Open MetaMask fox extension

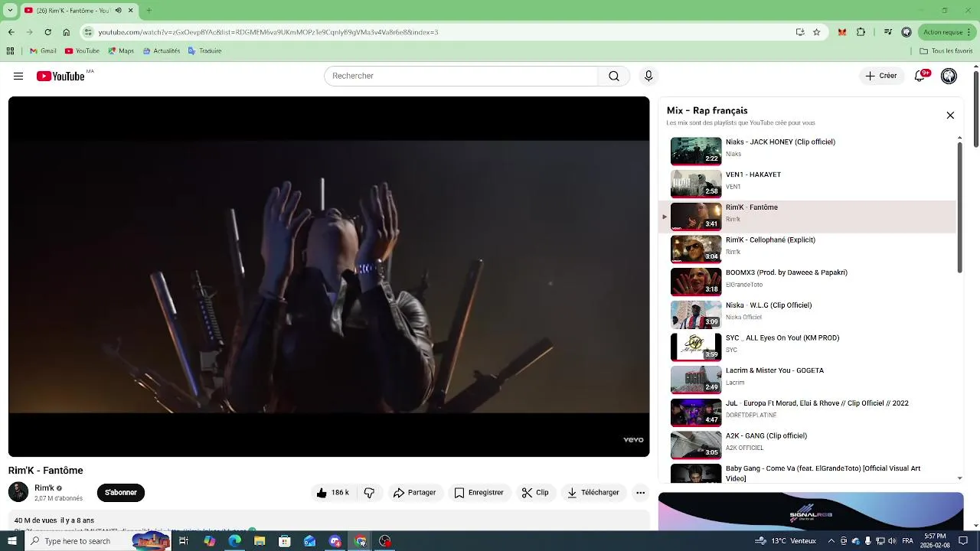[x=842, y=32]
